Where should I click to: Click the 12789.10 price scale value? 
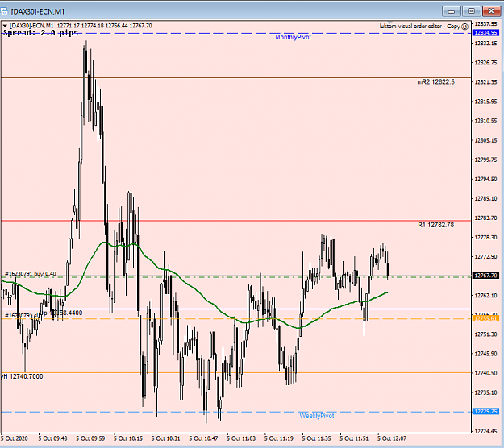pos(485,199)
